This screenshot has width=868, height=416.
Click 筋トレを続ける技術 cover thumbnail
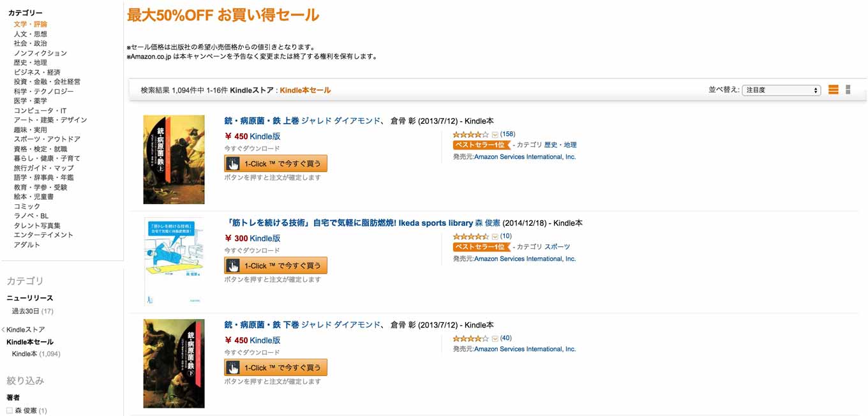pos(174,262)
